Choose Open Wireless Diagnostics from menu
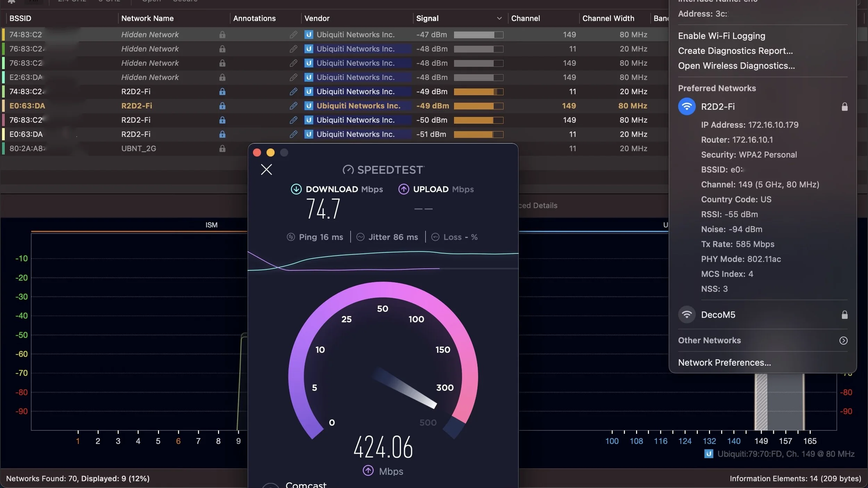The width and height of the screenshot is (868, 488). (736, 66)
